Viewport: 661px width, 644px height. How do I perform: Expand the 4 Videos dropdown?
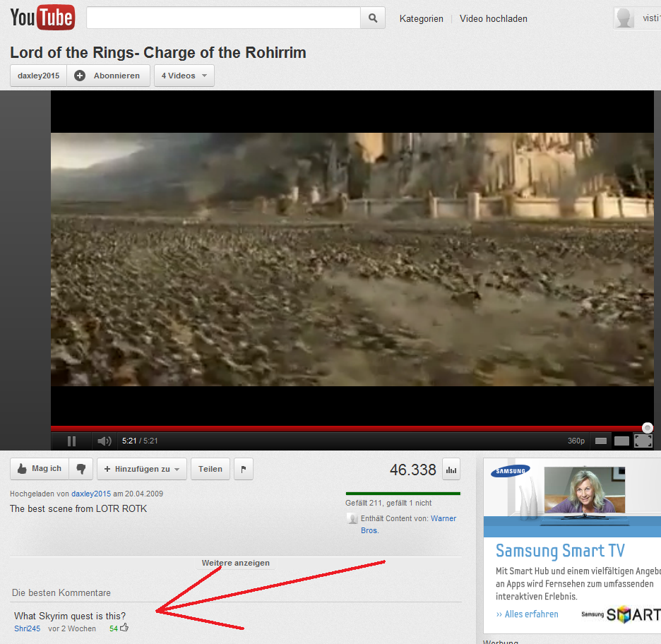184,76
